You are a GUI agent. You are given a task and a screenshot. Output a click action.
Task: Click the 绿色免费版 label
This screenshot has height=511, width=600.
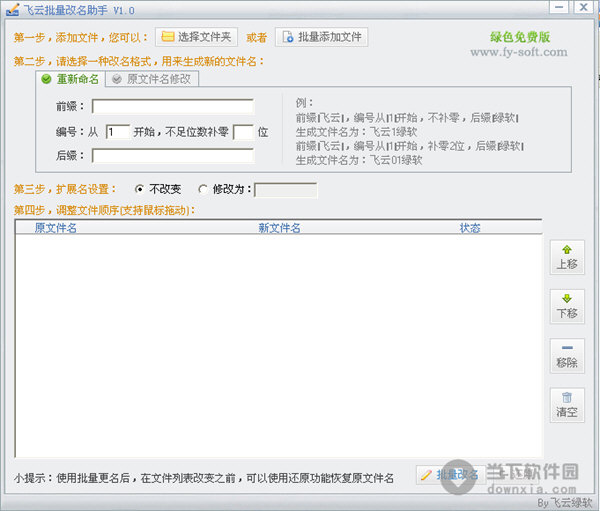520,37
